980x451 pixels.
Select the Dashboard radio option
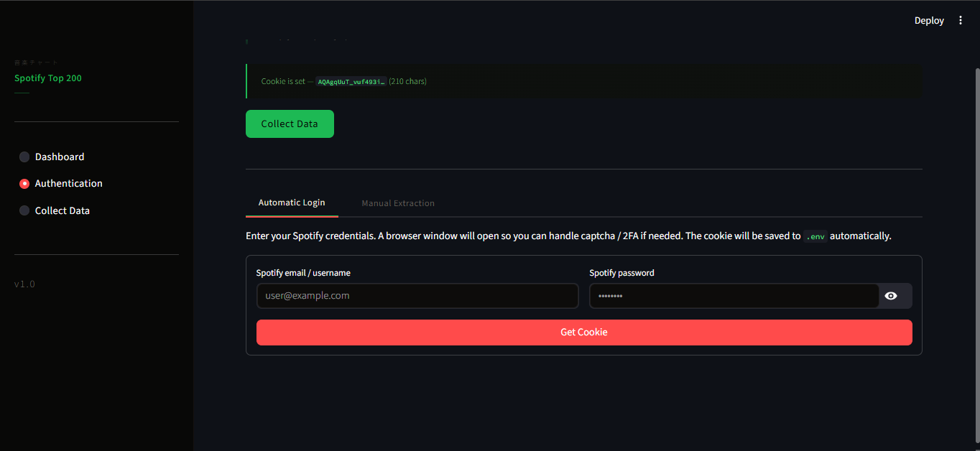[x=24, y=157]
